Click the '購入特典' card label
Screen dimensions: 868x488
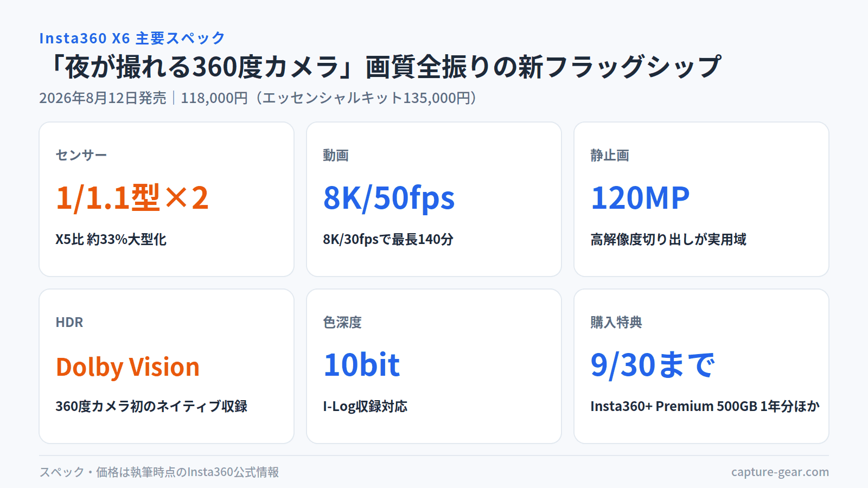point(616,322)
